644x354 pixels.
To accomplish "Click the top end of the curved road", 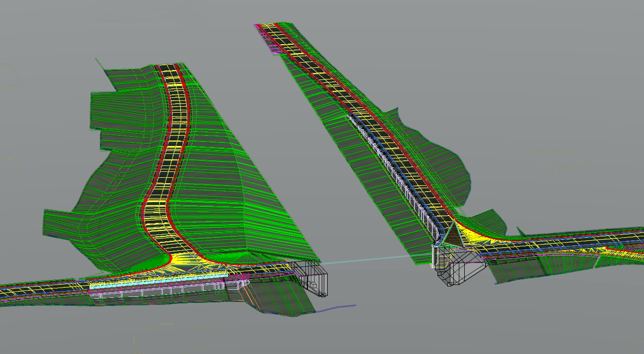I will [x=168, y=69].
